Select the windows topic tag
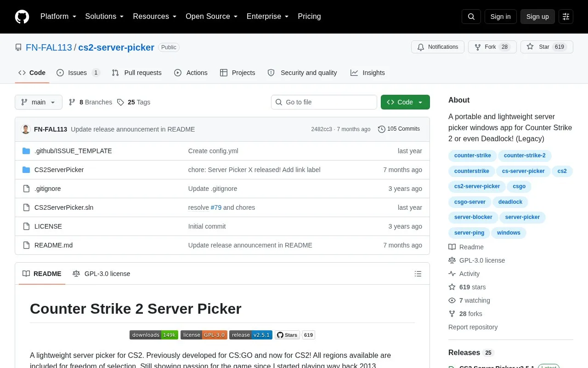Image resolution: width=588 pixels, height=368 pixels. [x=509, y=233]
